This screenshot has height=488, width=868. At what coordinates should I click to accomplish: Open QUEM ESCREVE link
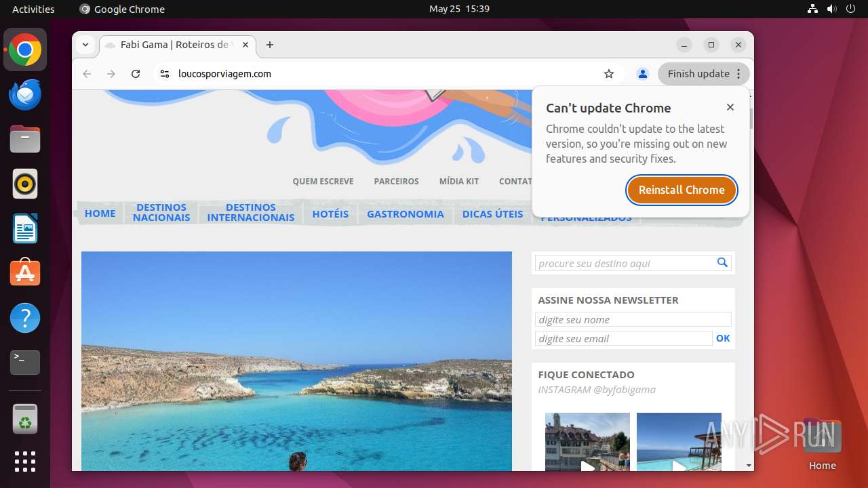point(323,181)
